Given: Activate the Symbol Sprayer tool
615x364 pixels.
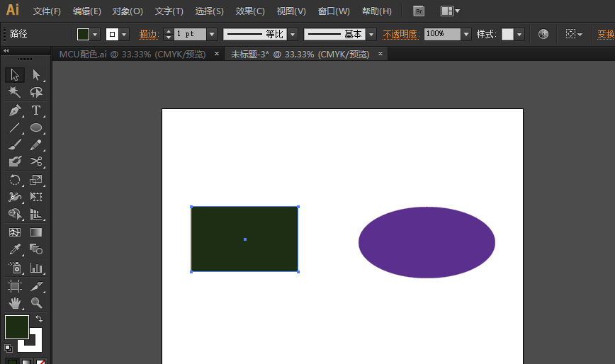Looking at the screenshot, I should point(15,268).
